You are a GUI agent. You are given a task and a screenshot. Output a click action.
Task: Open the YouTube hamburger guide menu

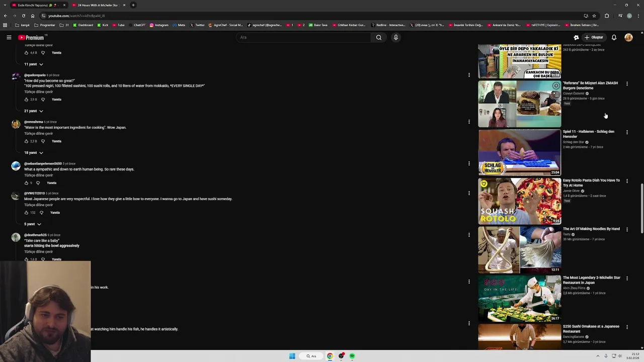(x=9, y=37)
